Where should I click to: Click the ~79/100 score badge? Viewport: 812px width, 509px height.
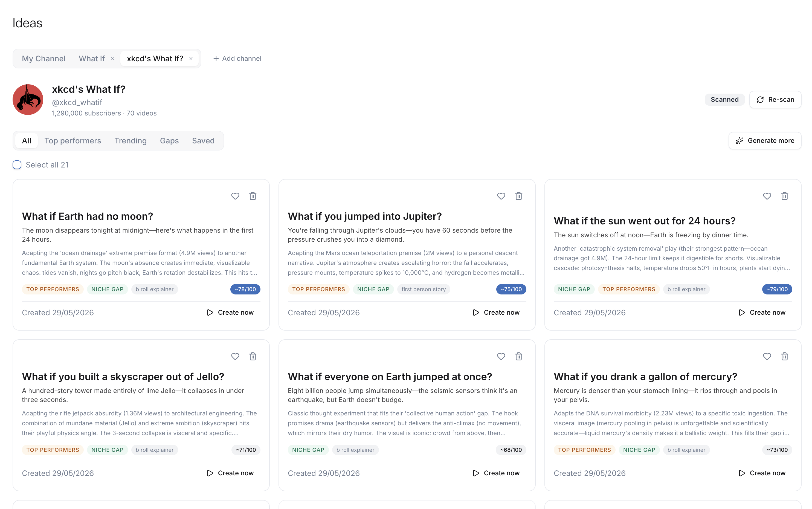(777, 289)
